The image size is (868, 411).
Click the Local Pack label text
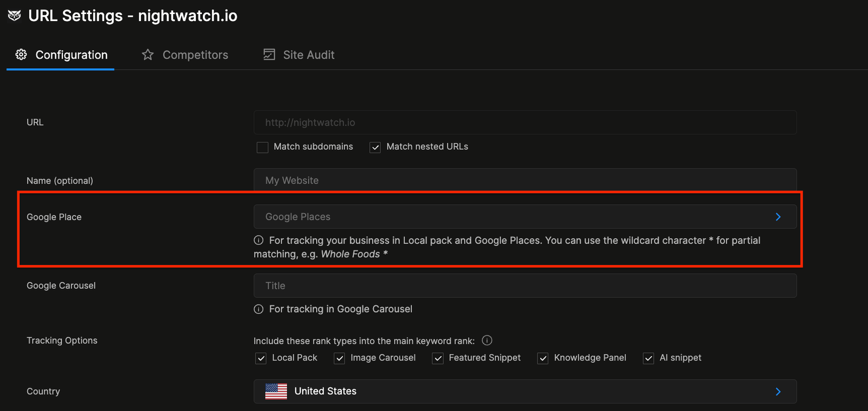(295, 358)
